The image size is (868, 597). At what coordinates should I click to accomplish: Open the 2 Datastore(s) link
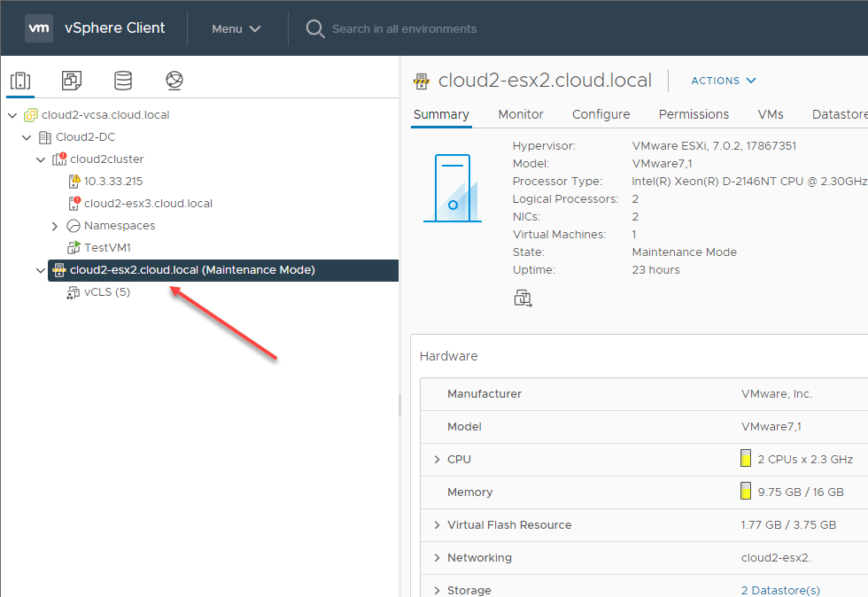click(x=780, y=590)
